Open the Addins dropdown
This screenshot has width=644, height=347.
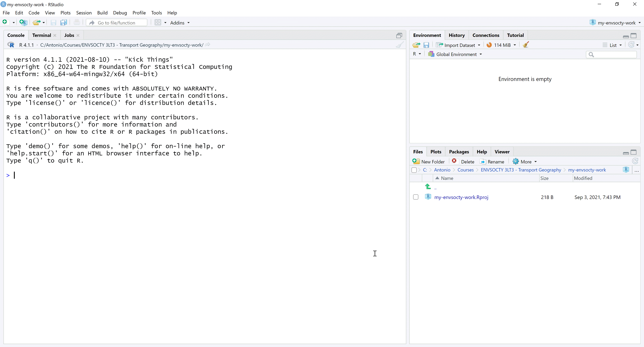point(180,23)
